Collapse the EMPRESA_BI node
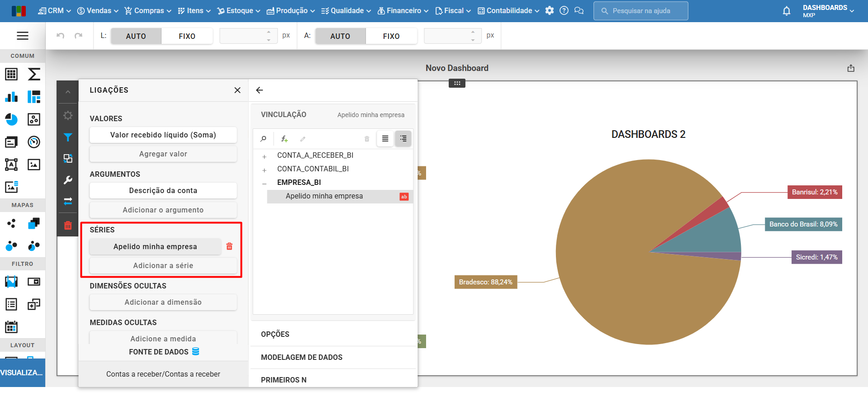Screen dimensions: 868x406 tap(265, 184)
